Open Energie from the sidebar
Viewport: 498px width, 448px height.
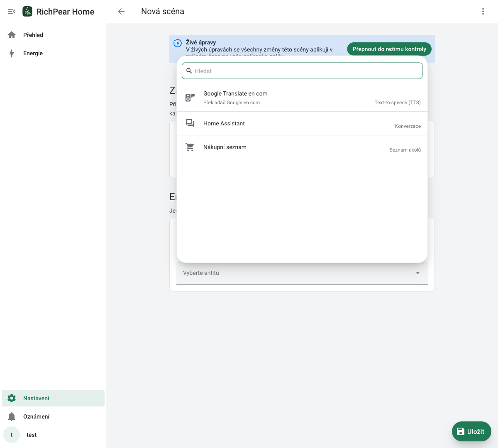click(53, 53)
